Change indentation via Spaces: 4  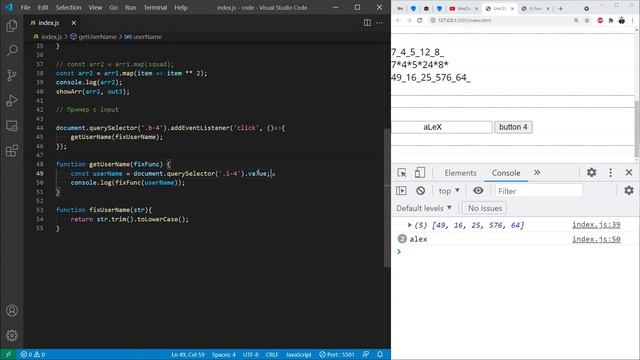pyautogui.click(x=224, y=354)
